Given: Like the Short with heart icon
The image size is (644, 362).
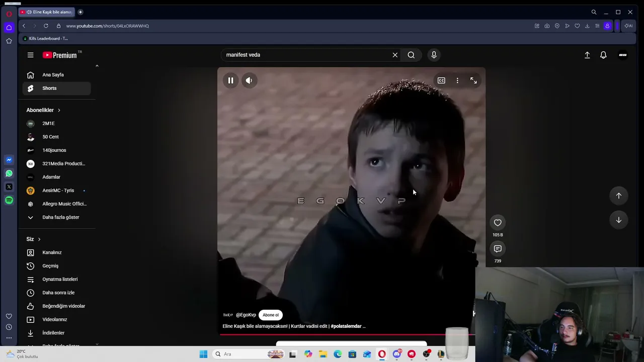Looking at the screenshot, I should 498,223.
